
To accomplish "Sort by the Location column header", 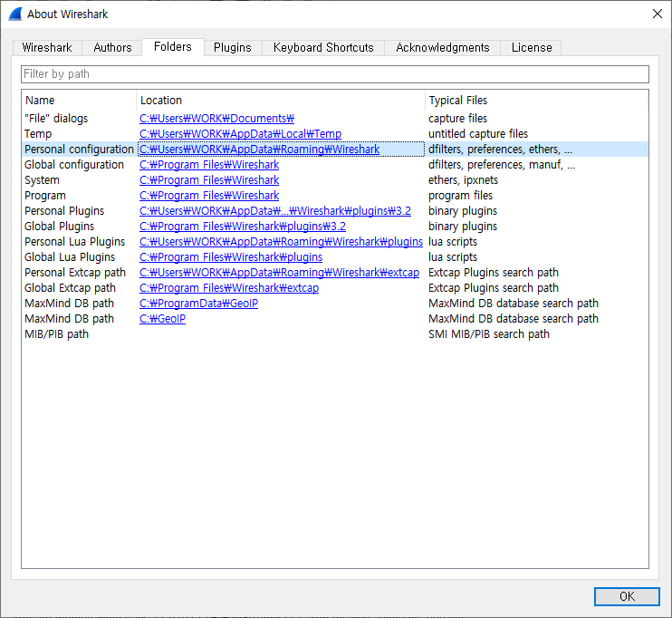I will pyautogui.click(x=281, y=101).
